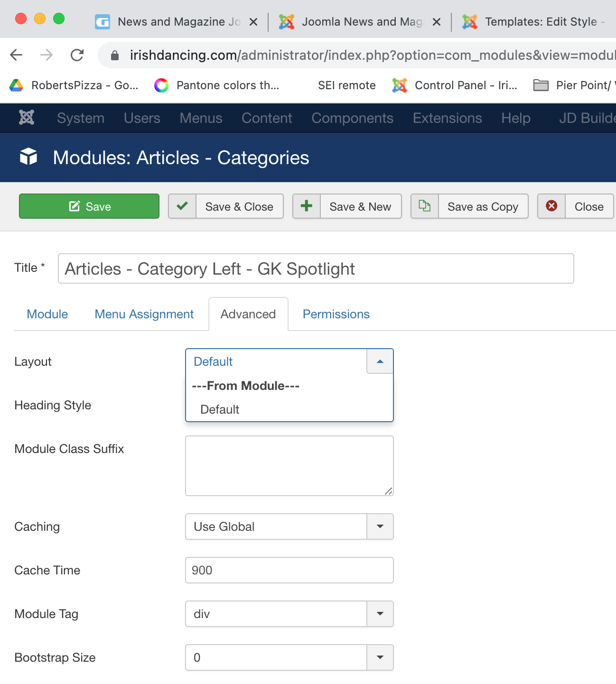Go back with the browser back arrow
Image resolution: width=616 pixels, height=684 pixels.
click(16, 55)
